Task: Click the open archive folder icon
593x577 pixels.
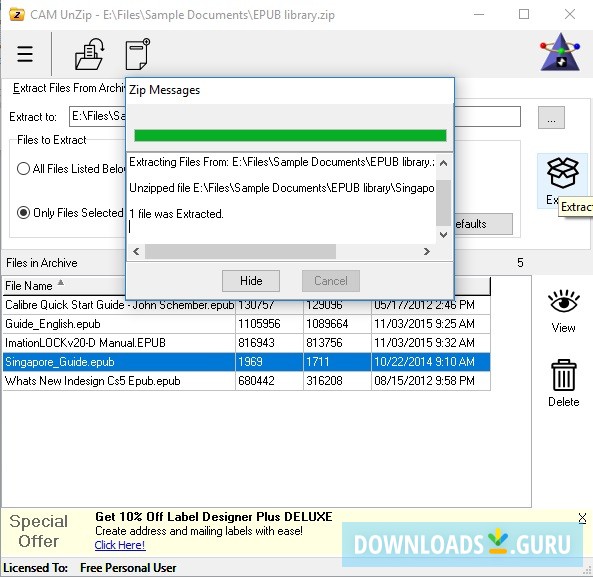Action: (90, 54)
